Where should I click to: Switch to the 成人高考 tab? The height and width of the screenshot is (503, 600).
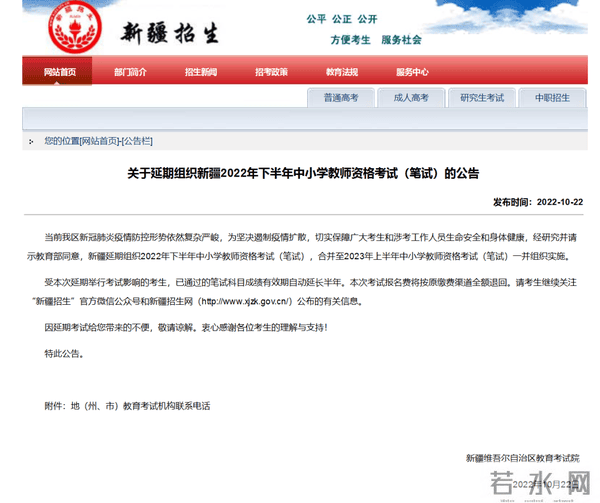[x=410, y=98]
